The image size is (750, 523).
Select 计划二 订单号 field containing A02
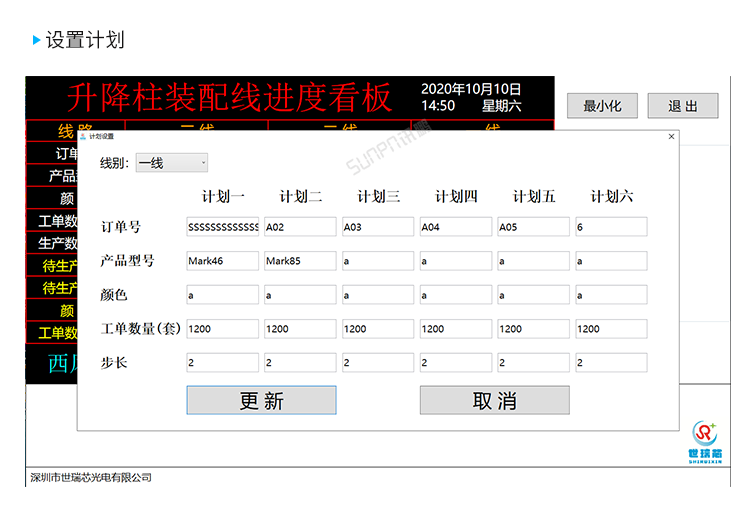pos(300,227)
